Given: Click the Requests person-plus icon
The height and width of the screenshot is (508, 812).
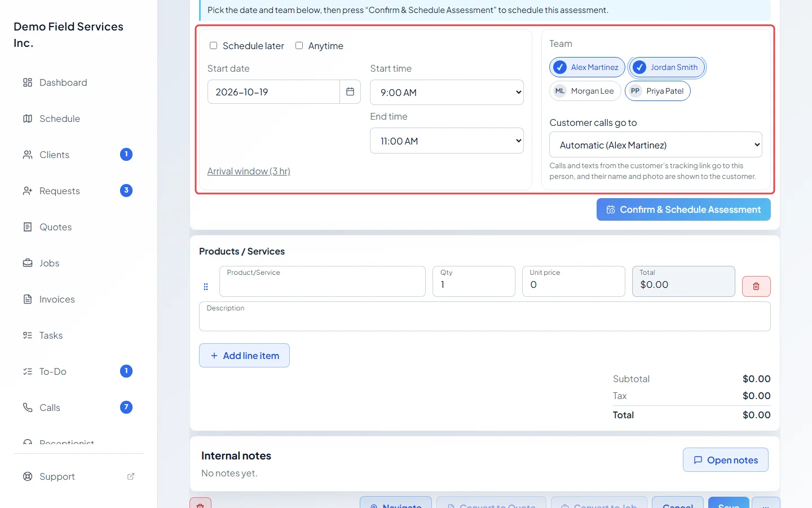Looking at the screenshot, I should pyautogui.click(x=28, y=191).
